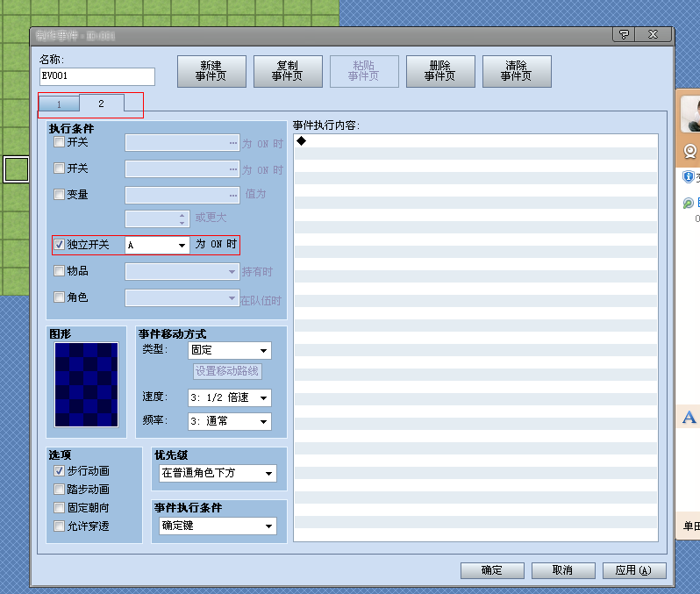Click the event graphic preview box

(86, 384)
